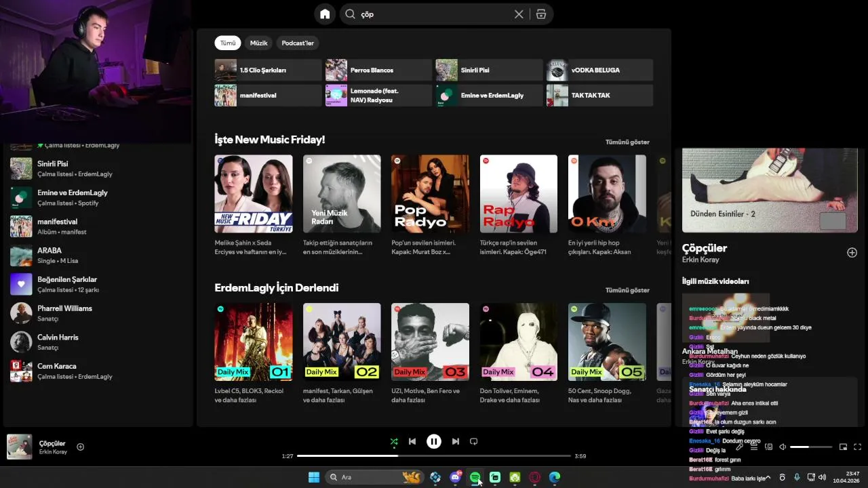Seek on the song progress bar
The width and height of the screenshot is (868, 488).
(434, 456)
